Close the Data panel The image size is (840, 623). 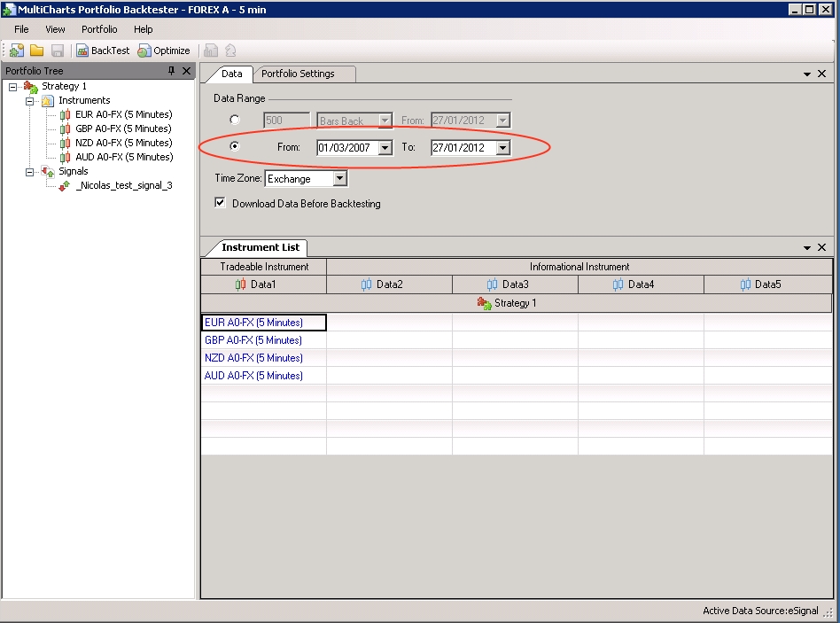[x=821, y=74]
